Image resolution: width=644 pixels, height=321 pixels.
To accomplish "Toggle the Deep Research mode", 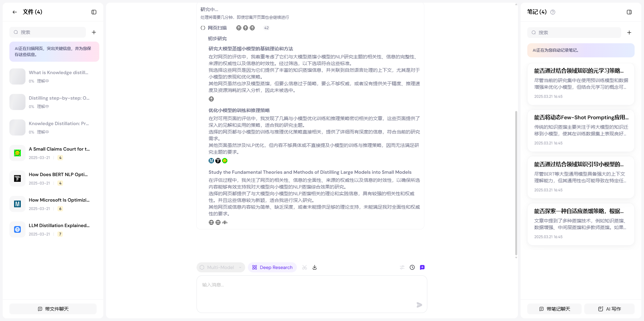I will tap(272, 267).
